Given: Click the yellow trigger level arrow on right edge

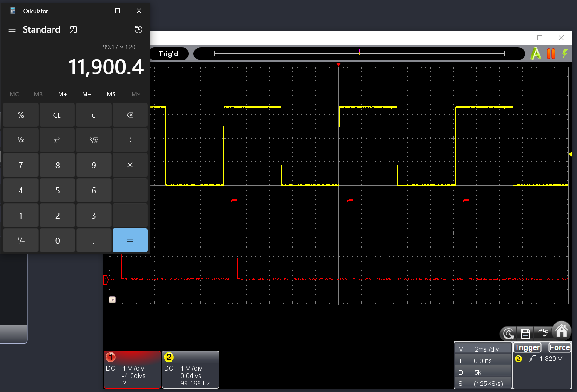Looking at the screenshot, I should coord(570,154).
